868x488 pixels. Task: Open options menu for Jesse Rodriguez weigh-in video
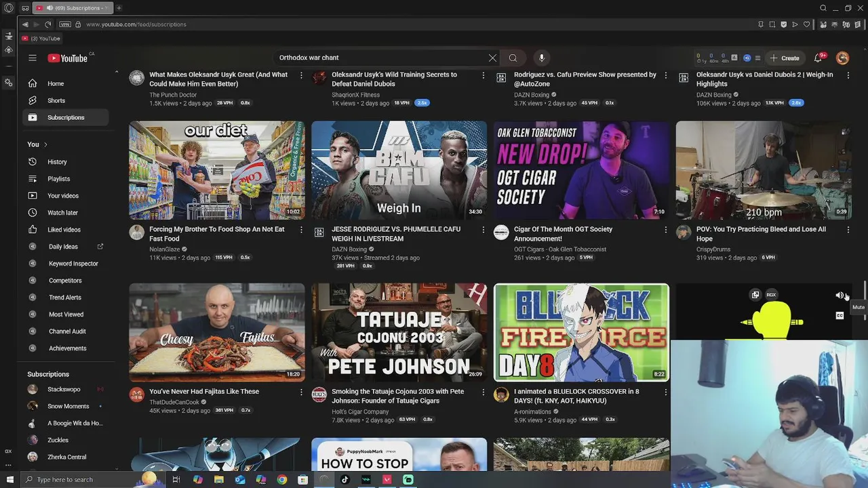click(484, 230)
